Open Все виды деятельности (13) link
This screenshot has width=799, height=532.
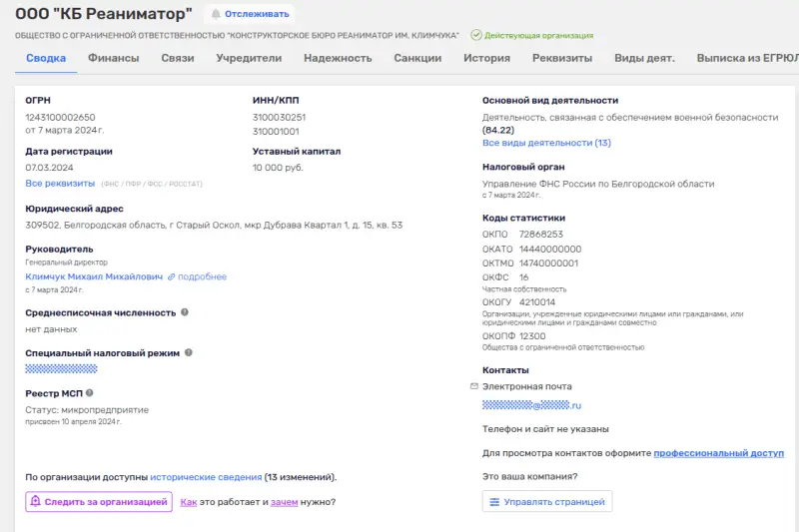click(x=546, y=143)
